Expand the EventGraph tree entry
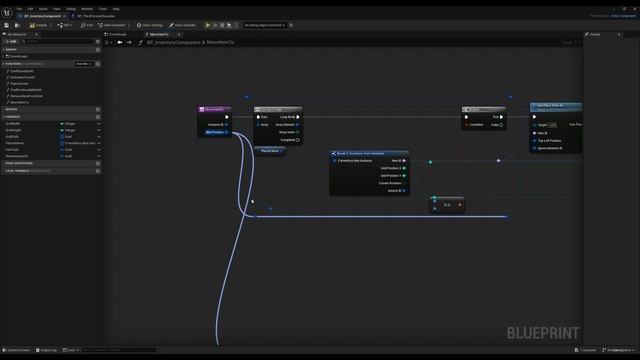 point(4,56)
